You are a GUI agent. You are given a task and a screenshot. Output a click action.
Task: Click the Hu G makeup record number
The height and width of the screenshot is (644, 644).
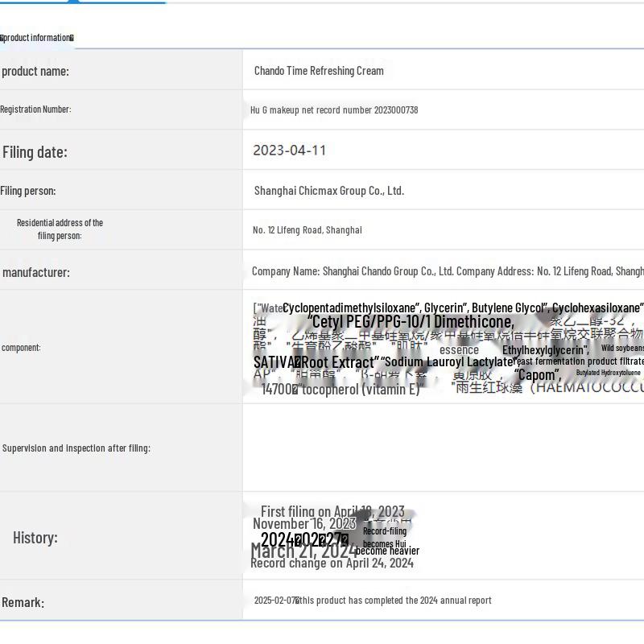[334, 110]
